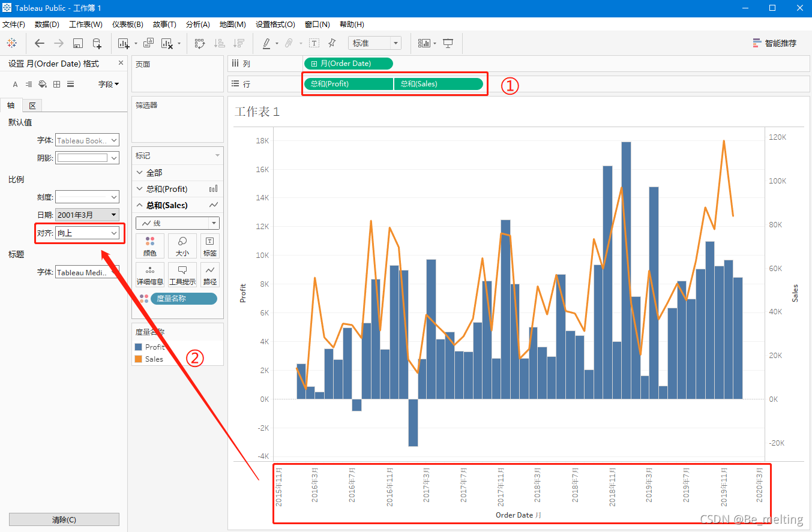Open the 工作表(W) menu

pyautogui.click(x=86, y=25)
